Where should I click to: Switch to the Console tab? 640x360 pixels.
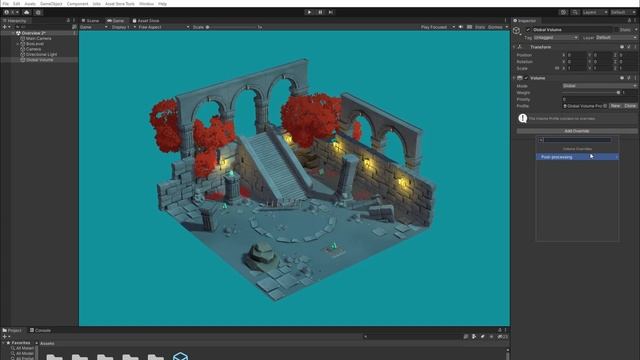click(x=40, y=330)
